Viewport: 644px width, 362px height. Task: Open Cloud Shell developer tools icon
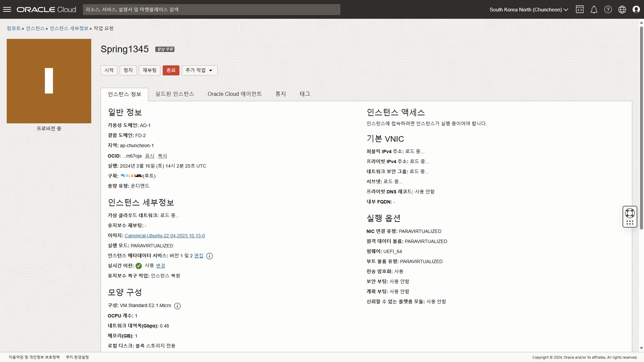(x=580, y=9)
